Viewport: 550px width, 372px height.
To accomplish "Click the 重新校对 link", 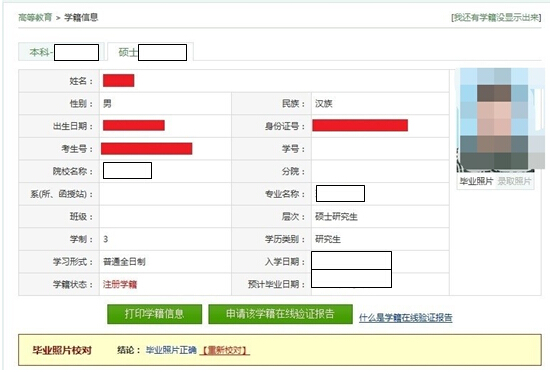I will pyautogui.click(x=225, y=350).
